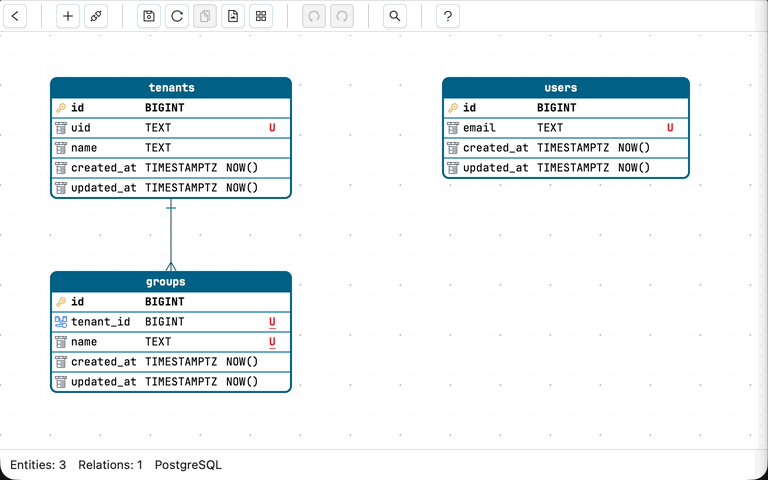Screen dimensions: 768x480
Task: Click the back arrow button
Action: click(x=17, y=16)
